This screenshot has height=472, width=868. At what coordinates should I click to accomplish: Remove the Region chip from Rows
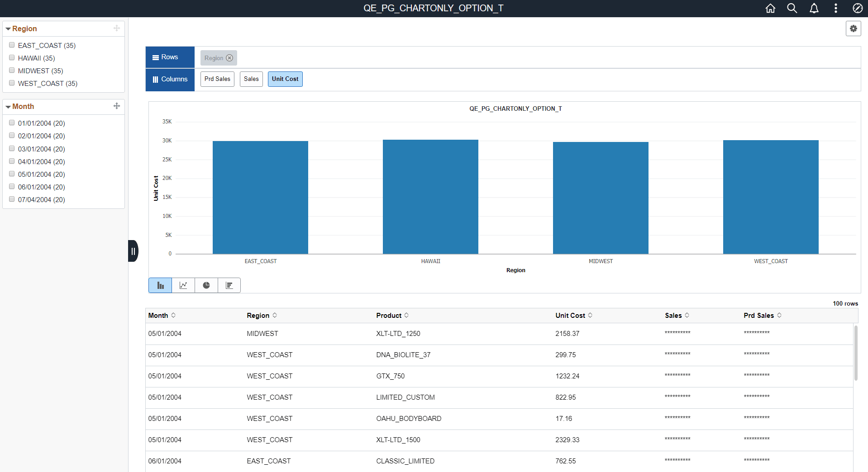click(x=229, y=58)
